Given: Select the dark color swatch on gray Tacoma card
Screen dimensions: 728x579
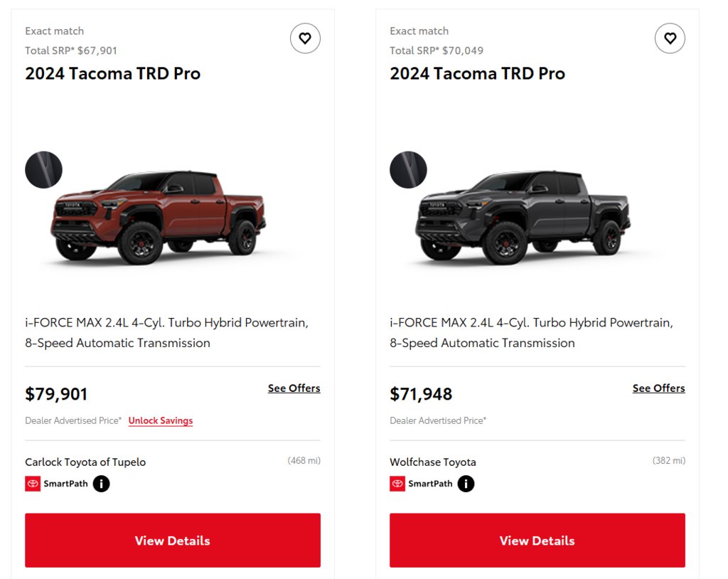Looking at the screenshot, I should pos(408,169).
